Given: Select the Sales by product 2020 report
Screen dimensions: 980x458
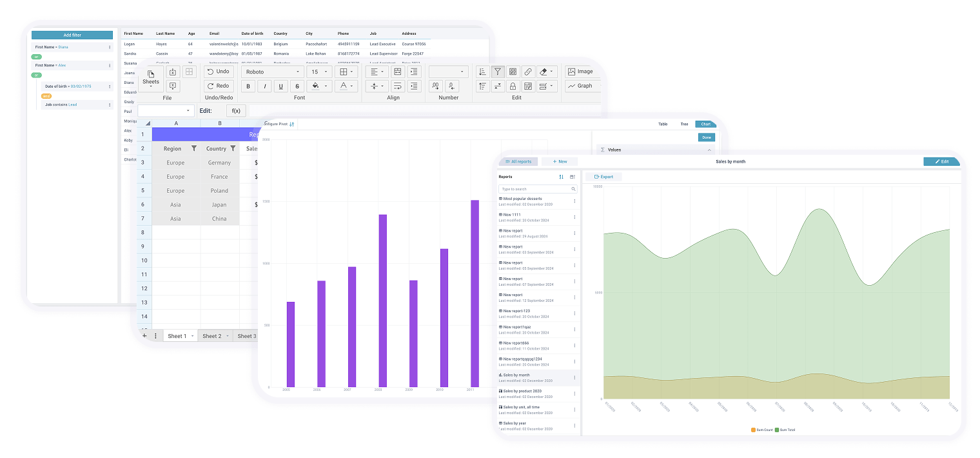Looking at the screenshot, I should tap(539, 394).
